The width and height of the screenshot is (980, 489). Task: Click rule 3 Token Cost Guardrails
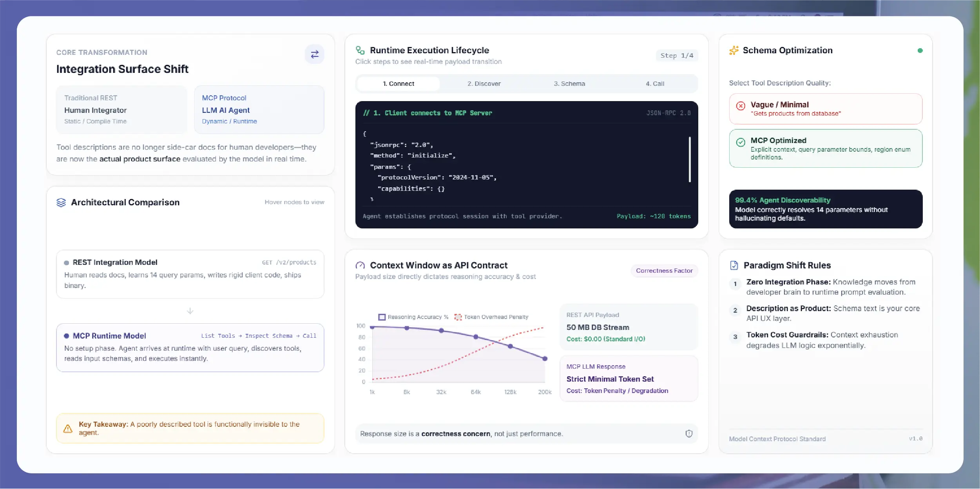click(825, 340)
